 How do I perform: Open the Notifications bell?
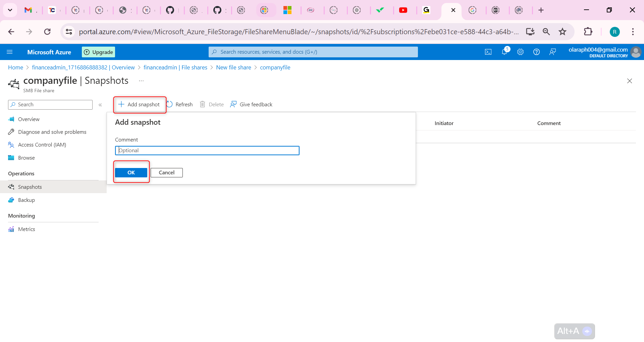coord(504,52)
